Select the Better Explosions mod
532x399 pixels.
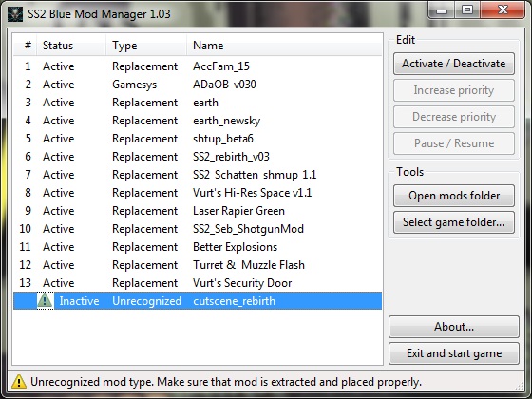coord(198,247)
